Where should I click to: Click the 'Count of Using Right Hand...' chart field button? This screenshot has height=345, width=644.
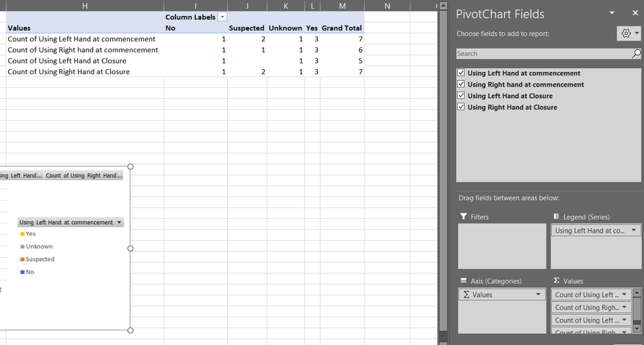84,176
